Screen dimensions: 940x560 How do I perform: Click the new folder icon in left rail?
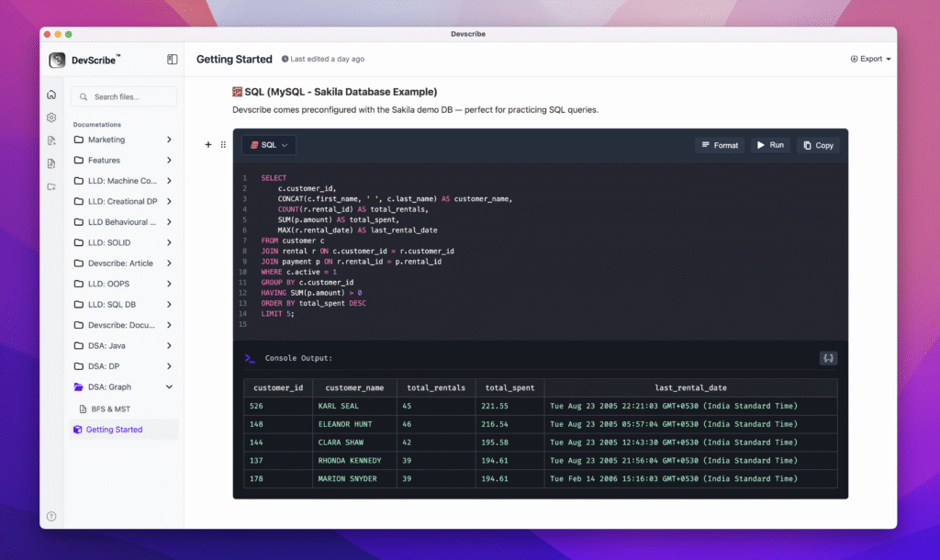51,186
